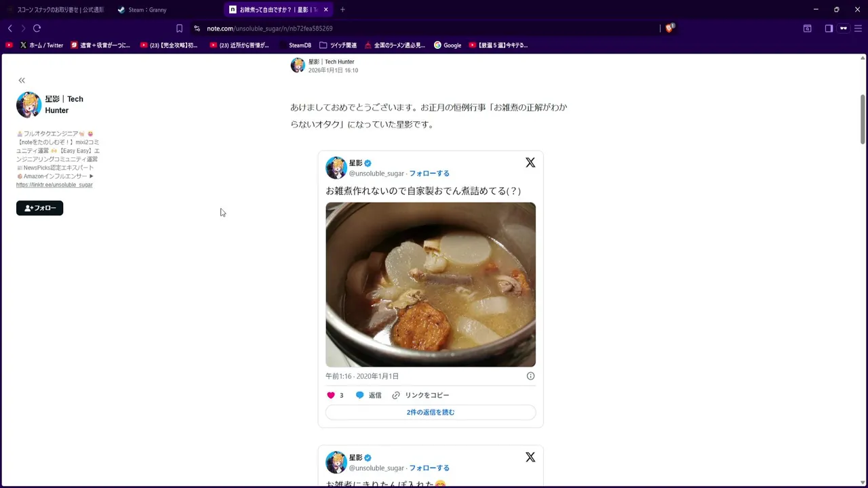Screen dimensions: 868x488
Task: Reply to the tweet via 返信
Action: 369,395
